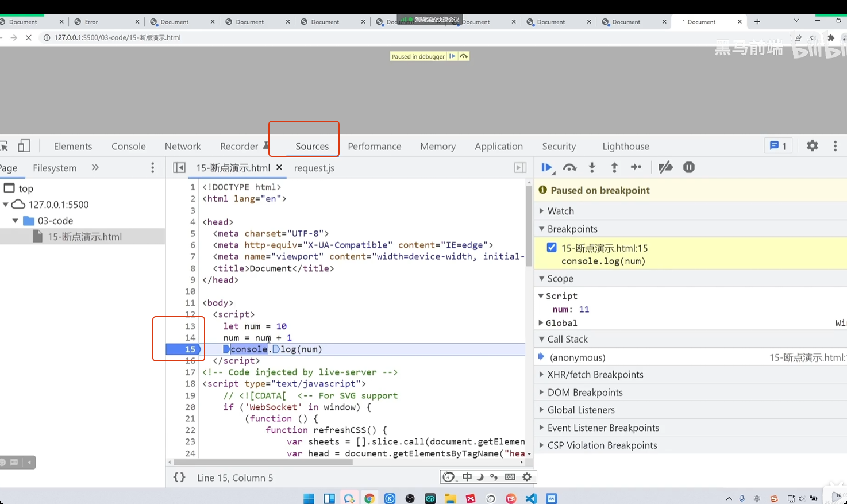Toggle breakpoint on line 15
Viewport: 847px width, 504px height.
(x=190, y=349)
